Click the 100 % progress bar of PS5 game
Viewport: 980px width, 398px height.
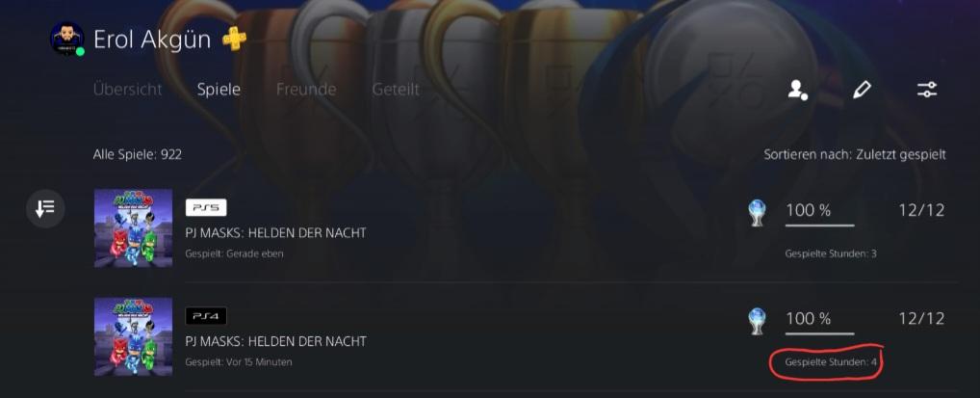pyautogui.click(x=819, y=225)
